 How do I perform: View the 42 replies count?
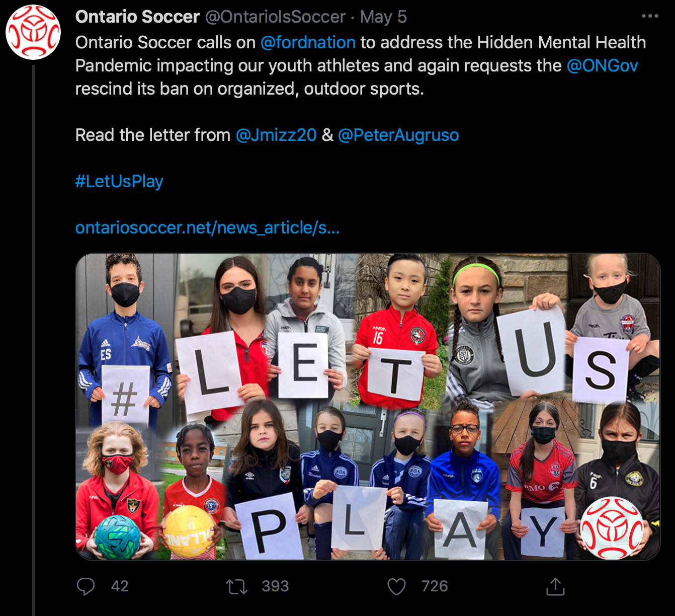(120, 586)
